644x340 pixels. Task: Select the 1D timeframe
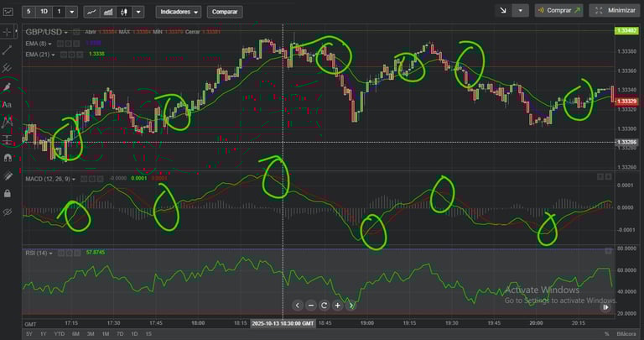point(44,12)
